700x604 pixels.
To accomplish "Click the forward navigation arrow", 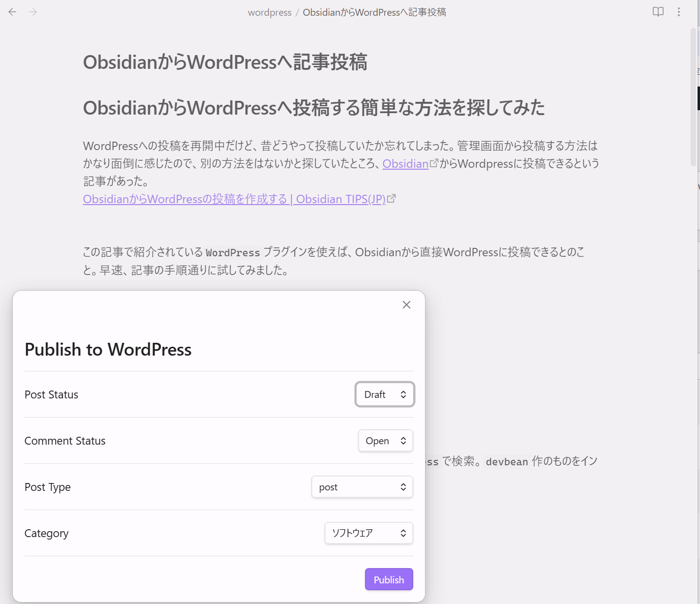I will 33,12.
